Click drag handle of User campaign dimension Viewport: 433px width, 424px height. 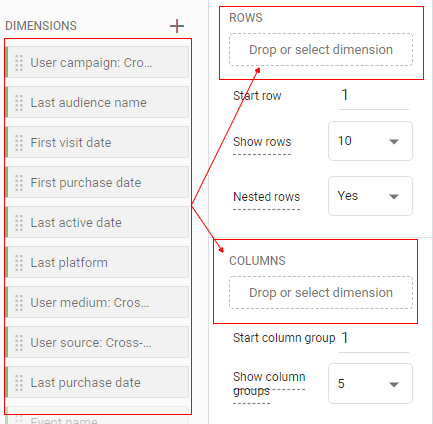[x=19, y=63]
